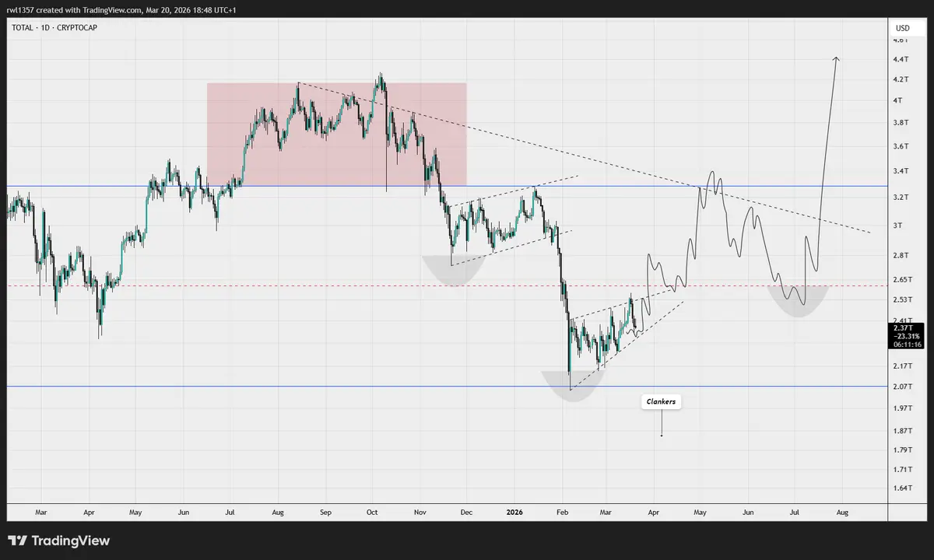This screenshot has width=934, height=560.
Task: Click the 2.65T price axis label
Action: [x=904, y=279]
